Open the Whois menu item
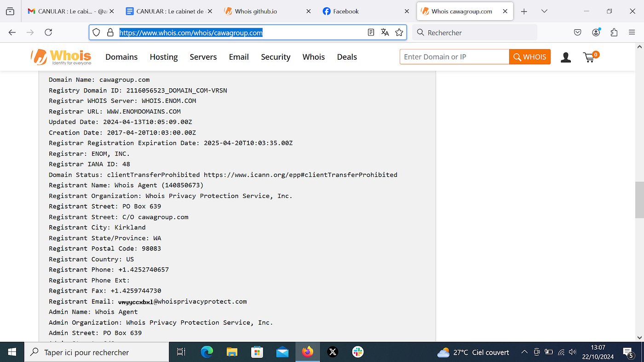The height and width of the screenshot is (362, 644). pos(314,57)
